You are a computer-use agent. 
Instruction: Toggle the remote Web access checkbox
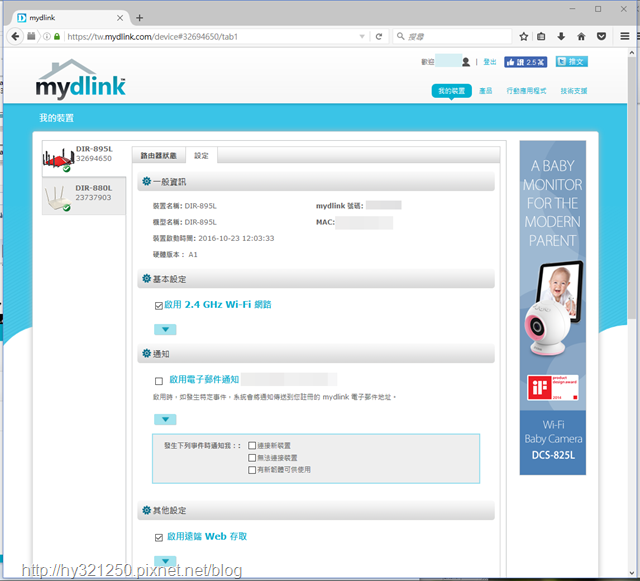(x=159, y=538)
